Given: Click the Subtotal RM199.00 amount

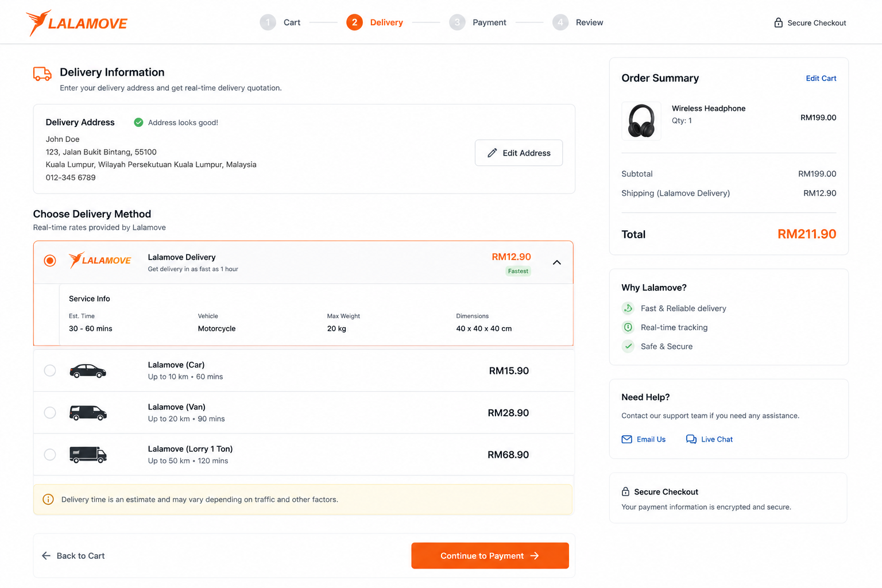Looking at the screenshot, I should pos(817,173).
